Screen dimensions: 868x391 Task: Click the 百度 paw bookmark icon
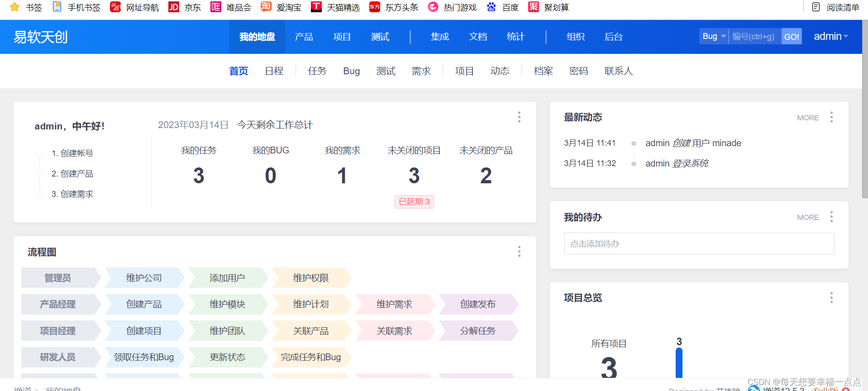(x=491, y=7)
